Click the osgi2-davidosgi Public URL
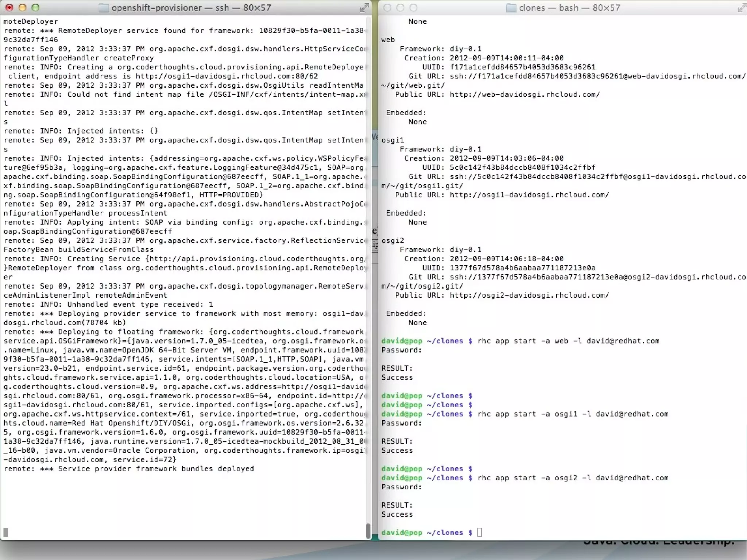 click(529, 295)
